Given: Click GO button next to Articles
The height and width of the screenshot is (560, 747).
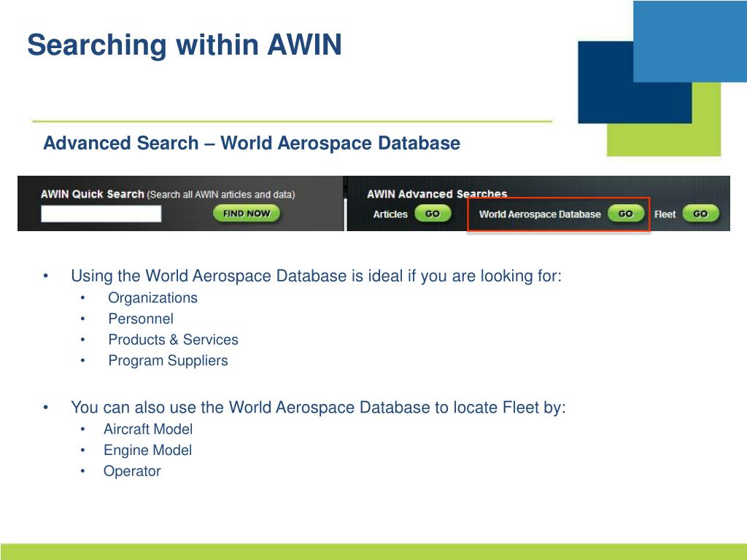Looking at the screenshot, I should (x=433, y=214).
